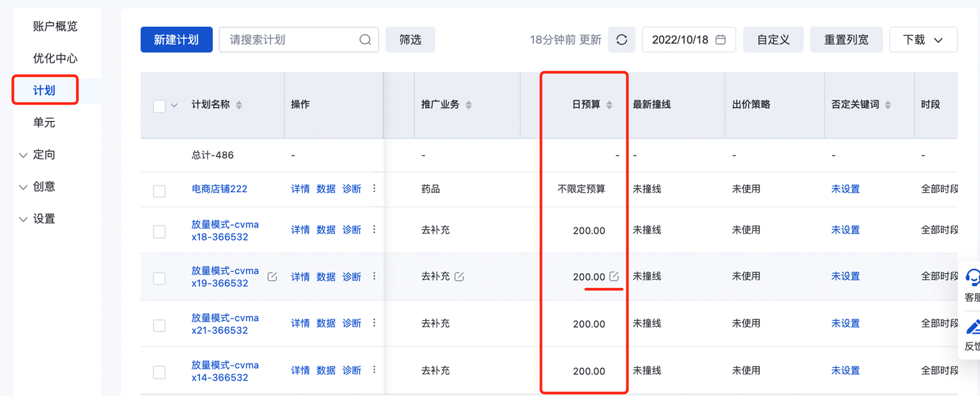The height and width of the screenshot is (396, 980).
Task: Check the 放量模式-cvmax14-366532 checkbox
Action: (159, 372)
